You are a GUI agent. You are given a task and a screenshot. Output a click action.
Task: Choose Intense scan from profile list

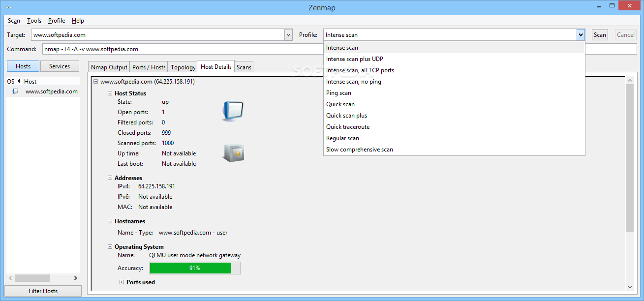click(454, 48)
